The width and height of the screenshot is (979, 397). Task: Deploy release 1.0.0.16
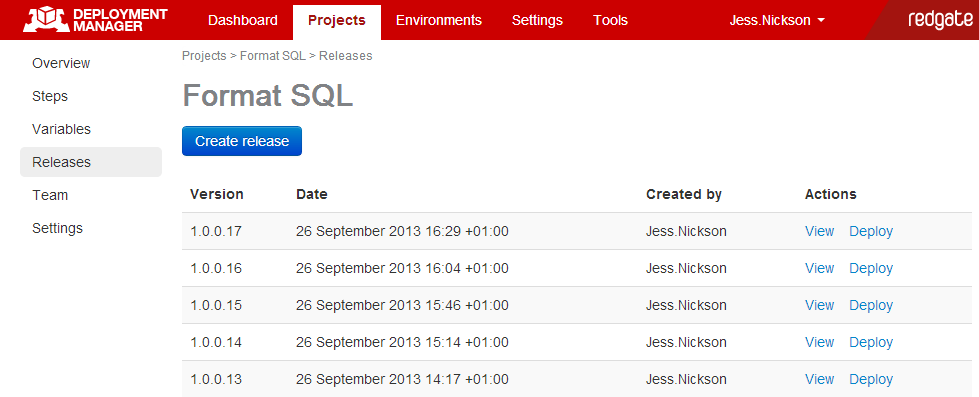point(871,268)
